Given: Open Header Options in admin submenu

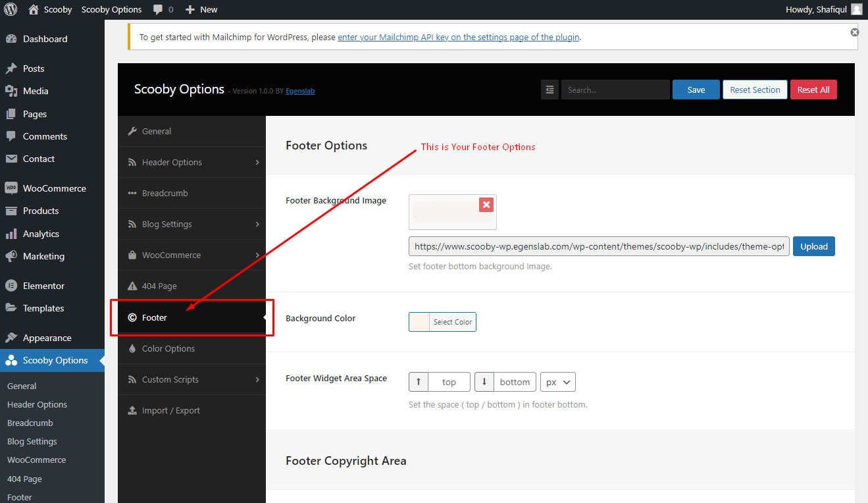Looking at the screenshot, I should [37, 405].
